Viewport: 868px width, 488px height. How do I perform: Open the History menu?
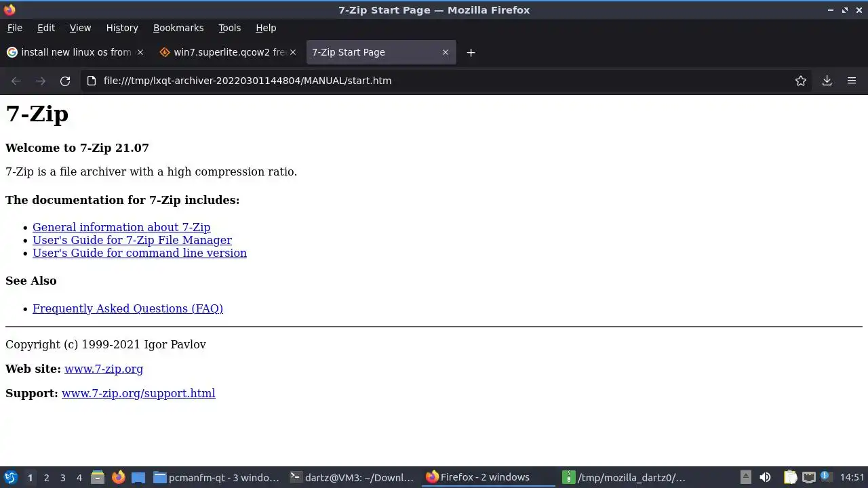coord(122,28)
